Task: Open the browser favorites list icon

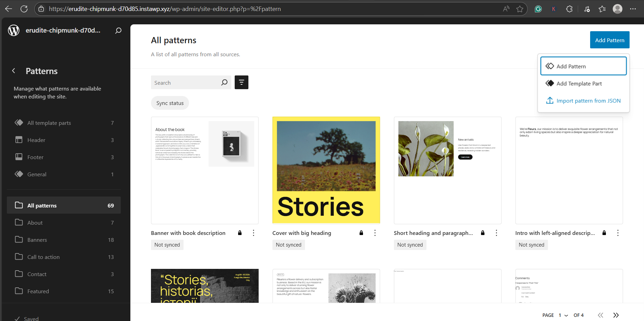Action: [602, 9]
